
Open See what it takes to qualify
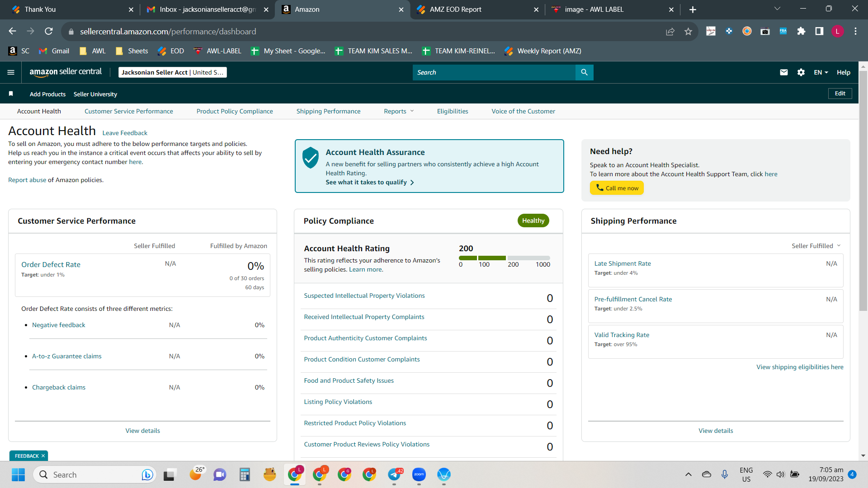(x=370, y=183)
